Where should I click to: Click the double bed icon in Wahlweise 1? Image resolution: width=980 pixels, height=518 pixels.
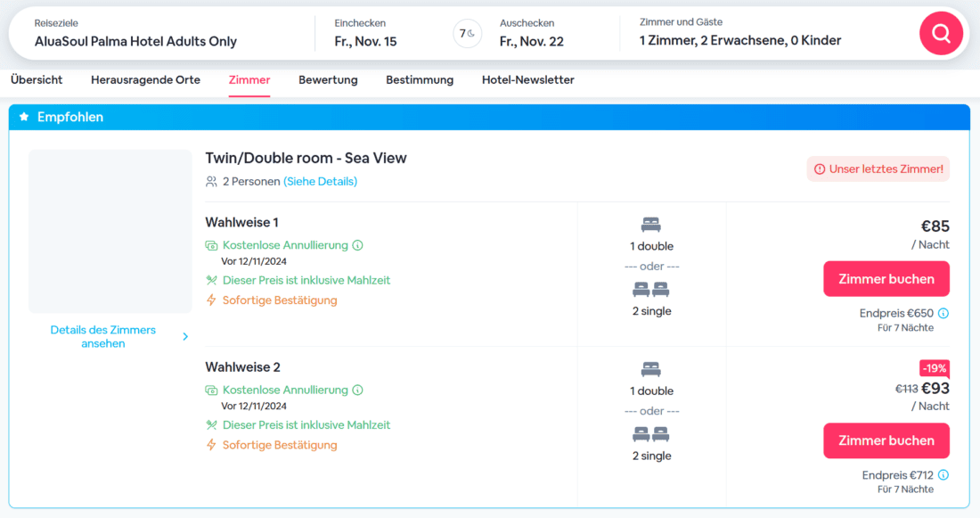tap(651, 225)
